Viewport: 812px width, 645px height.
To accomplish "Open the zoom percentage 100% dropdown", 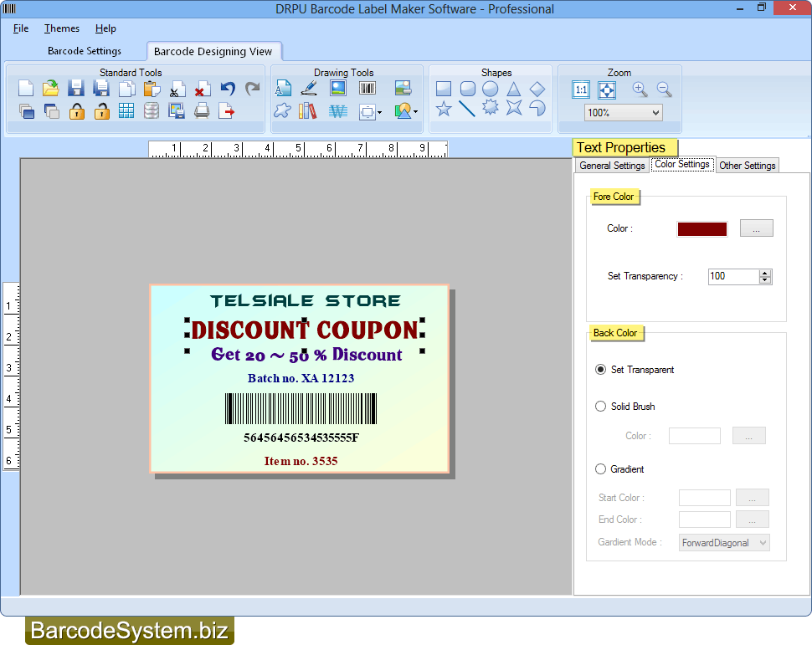I will [623, 112].
